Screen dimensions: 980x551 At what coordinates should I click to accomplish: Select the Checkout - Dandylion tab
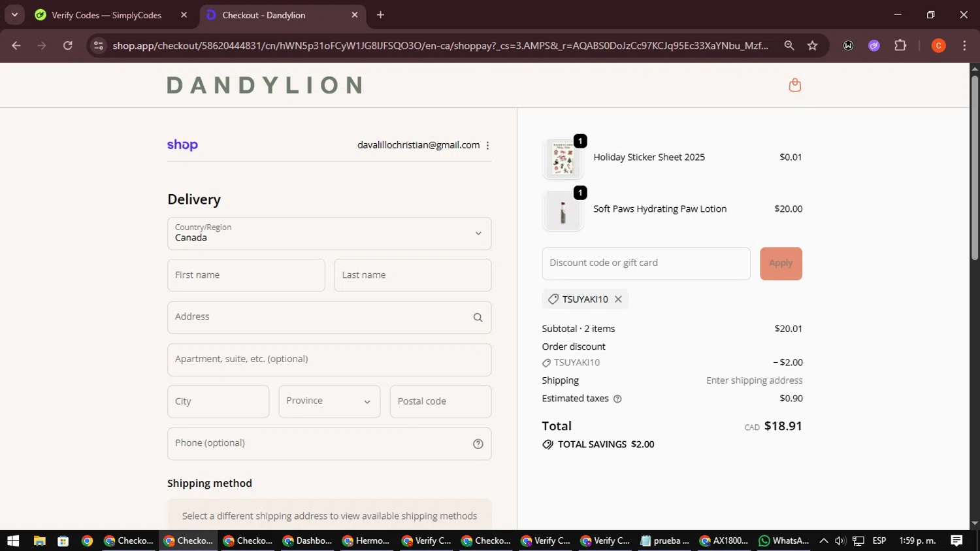[282, 15]
